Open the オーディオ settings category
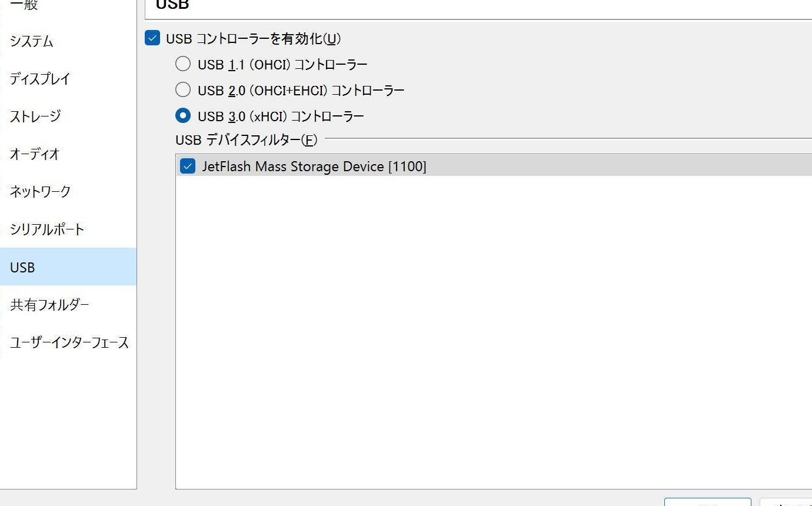Image resolution: width=812 pixels, height=506 pixels. (68, 154)
